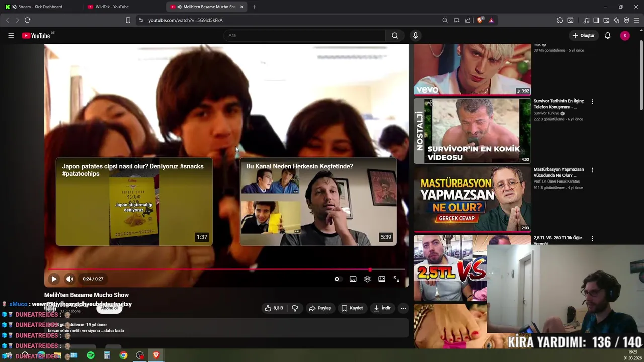Play the video with the play button

click(x=54, y=279)
